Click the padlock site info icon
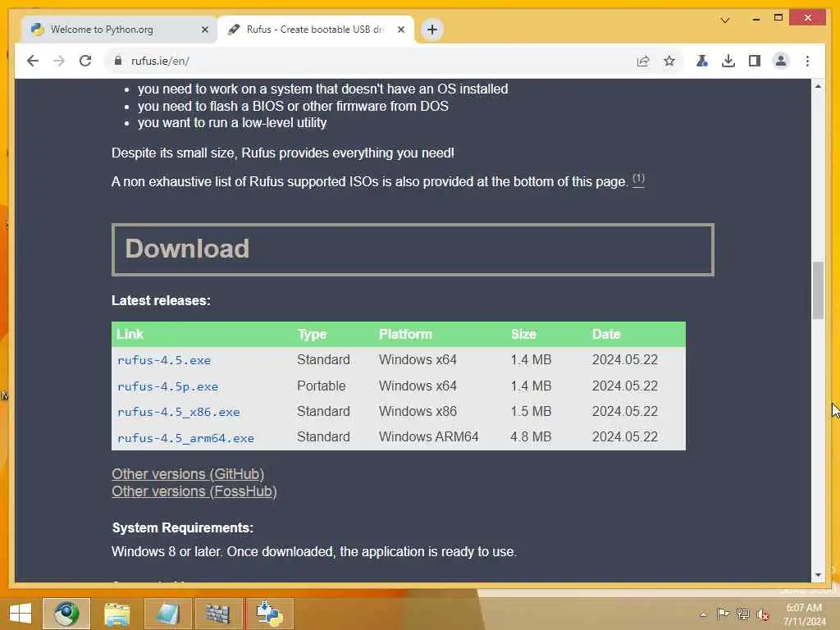Viewport: 840px width, 630px height. (118, 61)
